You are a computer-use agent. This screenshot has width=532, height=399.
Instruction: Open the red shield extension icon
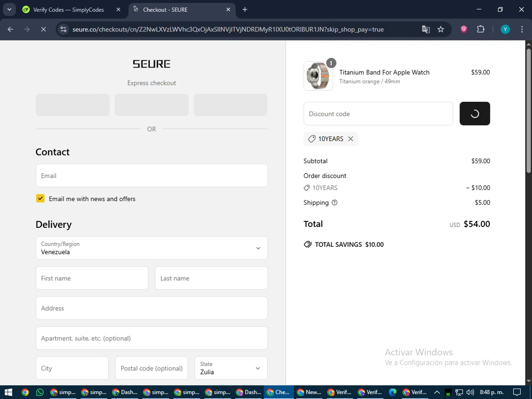click(464, 29)
